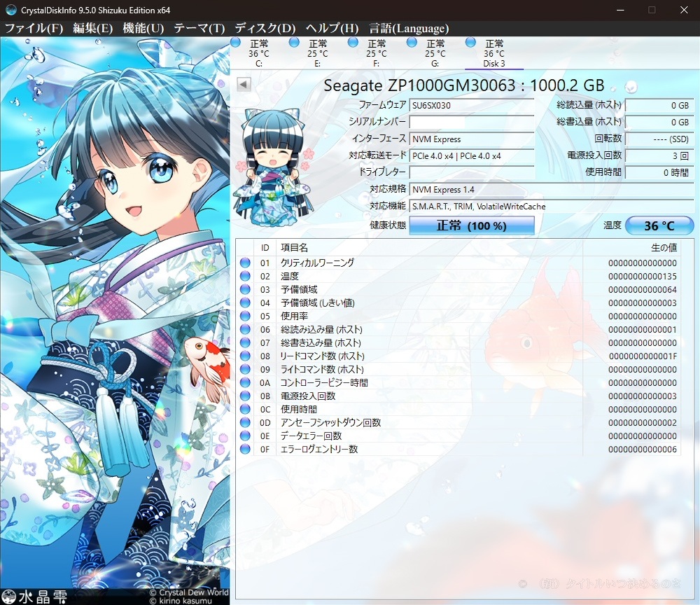Click status orb for 03 予備領域 row
Image resolution: width=700 pixels, height=605 pixels.
[x=245, y=289]
